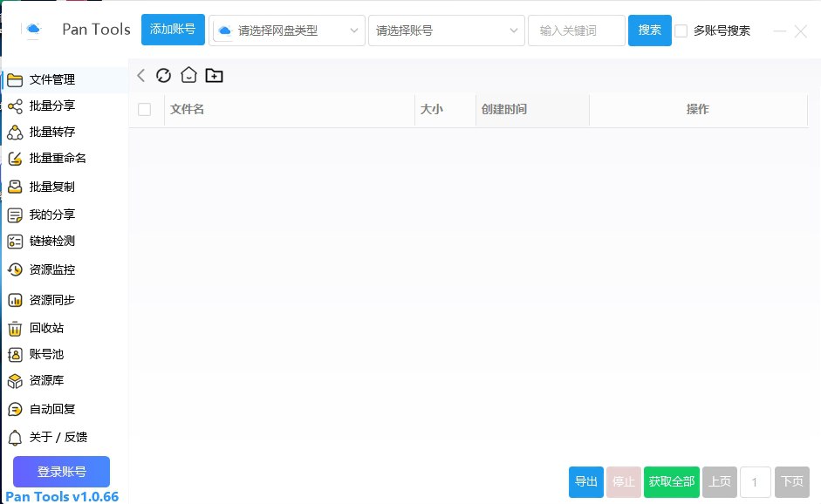Expand the 请选择账号 dropdown
The image size is (821, 504).
tap(446, 30)
